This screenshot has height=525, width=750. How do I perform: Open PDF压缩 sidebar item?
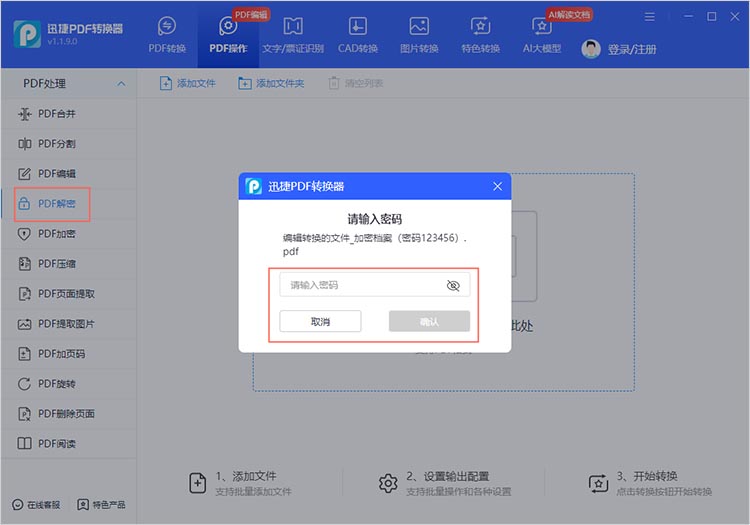pyautogui.click(x=68, y=263)
